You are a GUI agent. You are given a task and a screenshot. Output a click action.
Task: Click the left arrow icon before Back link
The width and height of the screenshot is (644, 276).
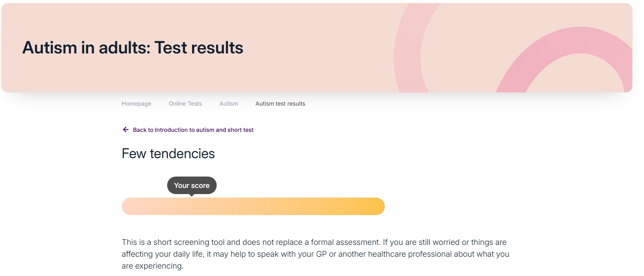coord(125,130)
